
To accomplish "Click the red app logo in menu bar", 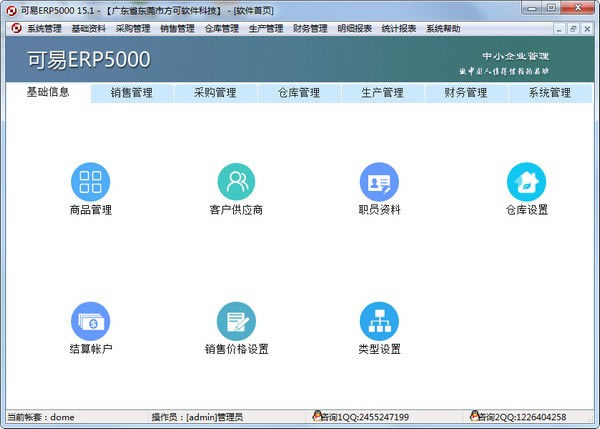I will (x=16, y=28).
